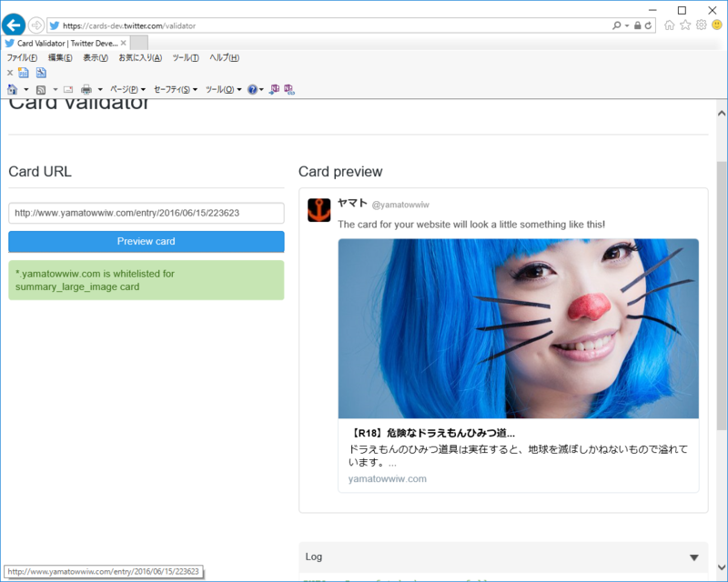The image size is (728, 582).
Task: Open Tools with the gear icon
Action: point(701,25)
